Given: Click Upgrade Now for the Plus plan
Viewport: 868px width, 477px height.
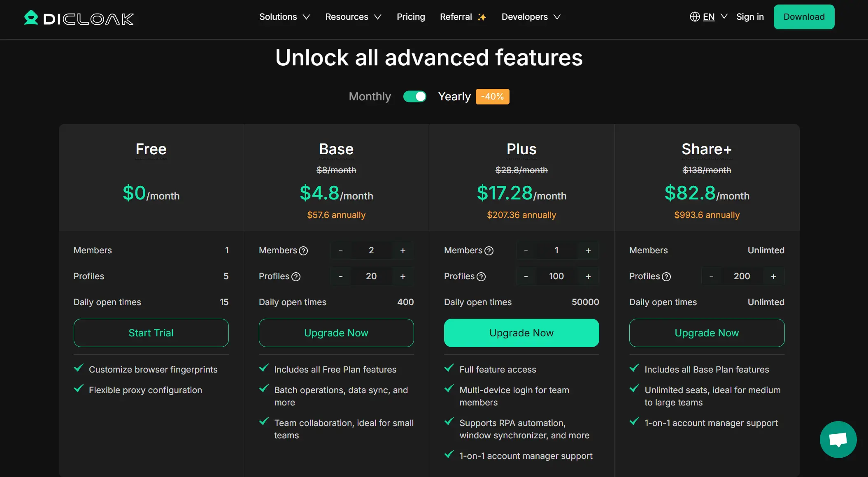Looking at the screenshot, I should [x=521, y=333].
